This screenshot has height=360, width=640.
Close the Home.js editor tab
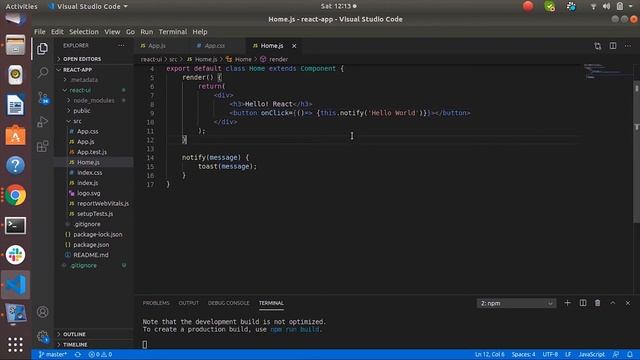294,46
